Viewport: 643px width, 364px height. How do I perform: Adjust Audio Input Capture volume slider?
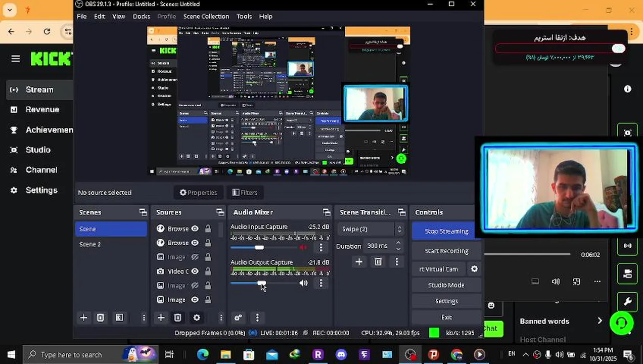click(263, 248)
